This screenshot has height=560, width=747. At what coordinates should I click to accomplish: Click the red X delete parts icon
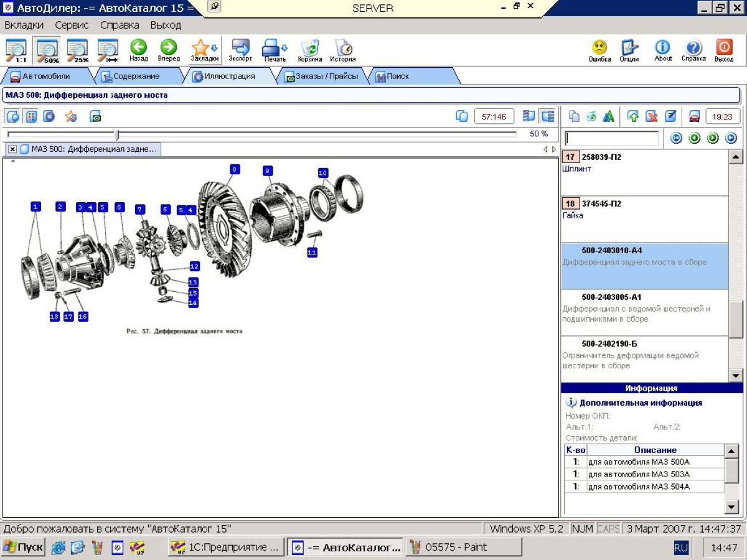[x=652, y=116]
